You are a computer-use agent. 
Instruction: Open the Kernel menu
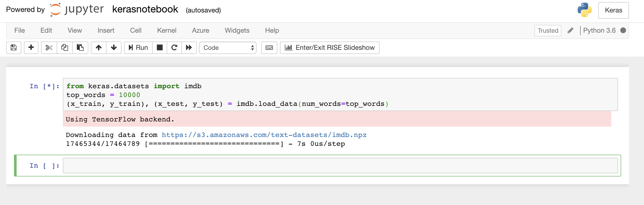point(167,30)
